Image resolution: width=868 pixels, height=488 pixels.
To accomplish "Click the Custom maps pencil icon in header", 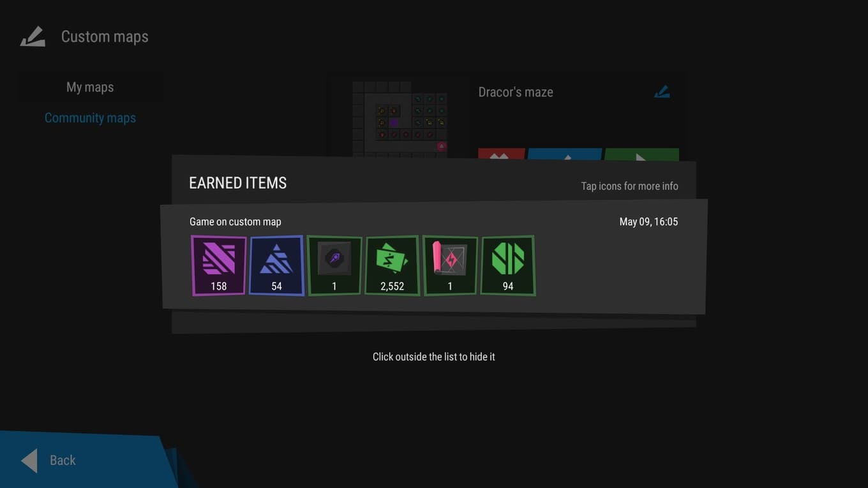I will tap(33, 37).
